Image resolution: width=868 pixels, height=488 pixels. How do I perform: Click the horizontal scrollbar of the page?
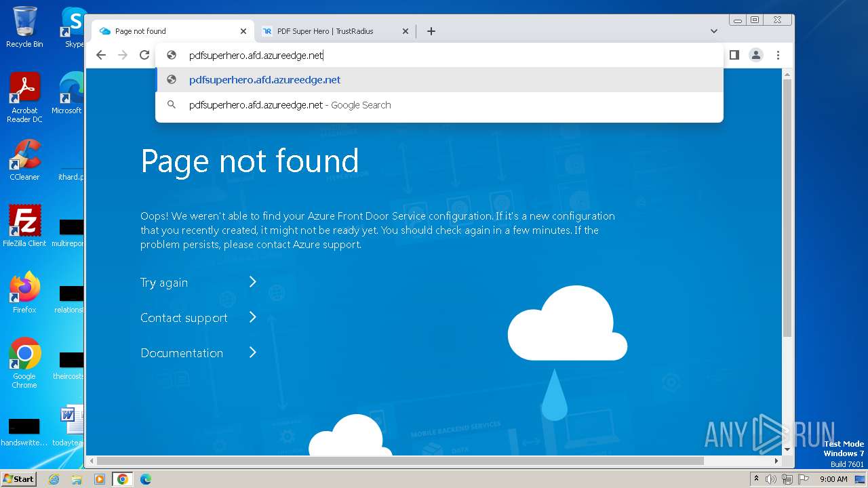tap(400, 461)
